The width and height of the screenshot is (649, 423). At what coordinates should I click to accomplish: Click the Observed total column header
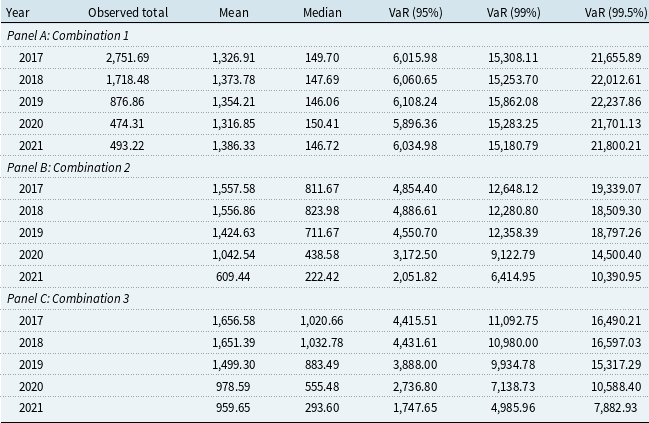coord(128,12)
